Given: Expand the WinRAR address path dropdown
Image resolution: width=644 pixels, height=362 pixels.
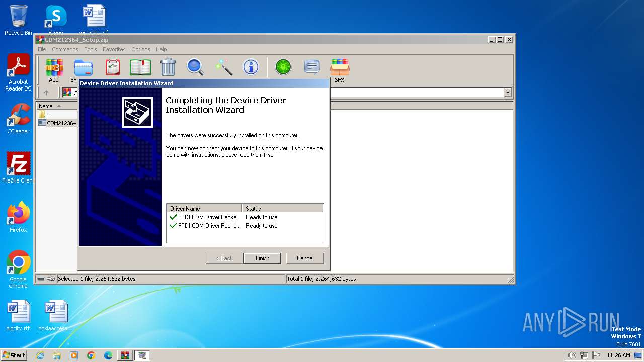Looking at the screenshot, I should tap(508, 93).
